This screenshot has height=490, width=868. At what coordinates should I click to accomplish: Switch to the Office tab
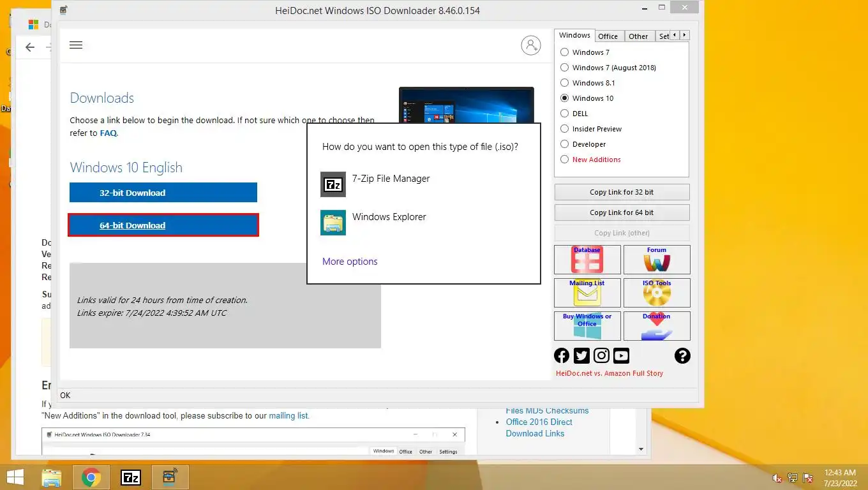tap(608, 36)
